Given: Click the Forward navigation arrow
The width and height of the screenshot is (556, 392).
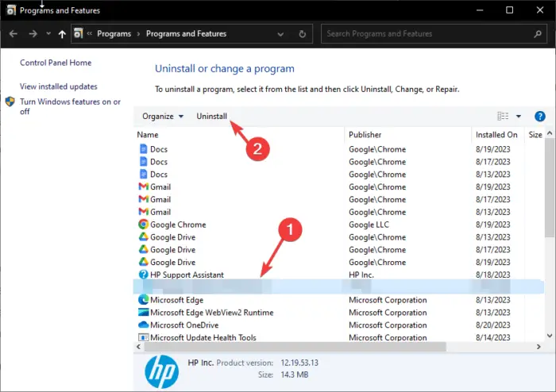Looking at the screenshot, I should click(33, 34).
